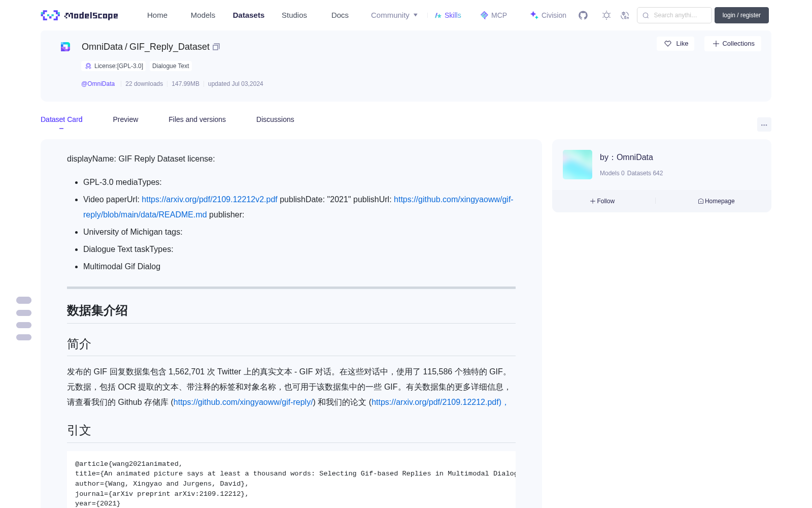812x508 pixels.
Task: Open the Studios section
Action: click(294, 15)
